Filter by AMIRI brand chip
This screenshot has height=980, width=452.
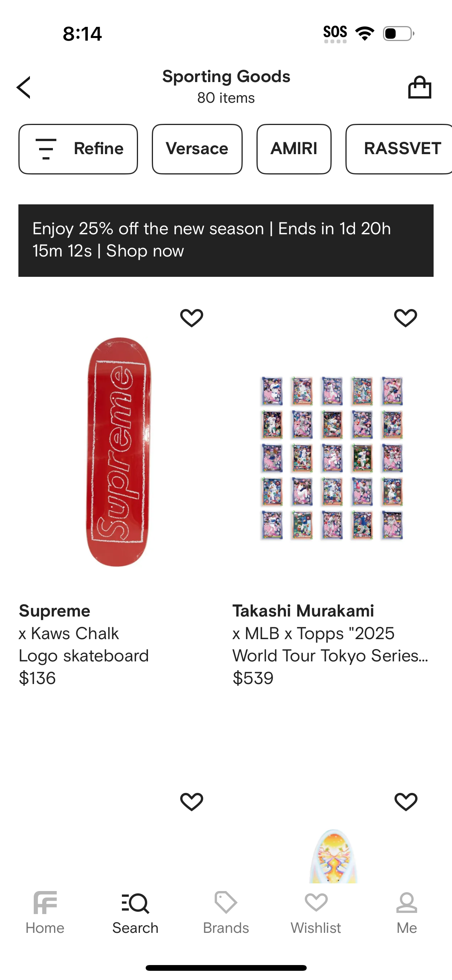[294, 149]
